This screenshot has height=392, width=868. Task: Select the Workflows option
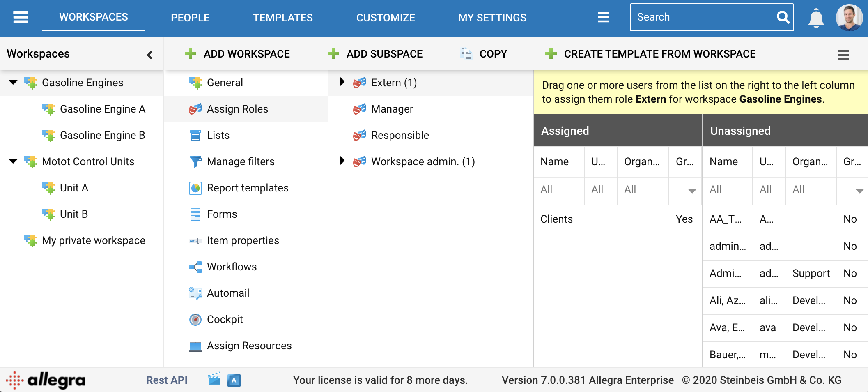(232, 267)
